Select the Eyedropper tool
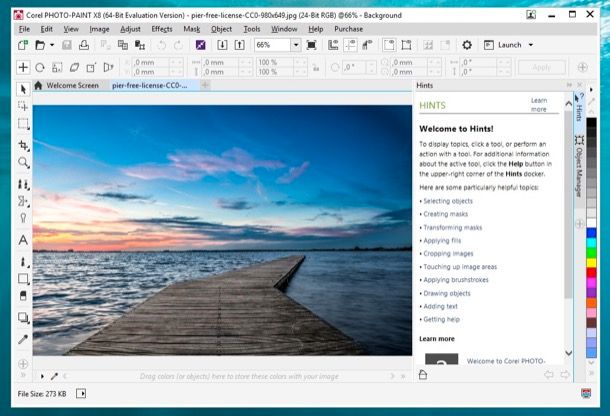610x416 pixels. click(23, 339)
